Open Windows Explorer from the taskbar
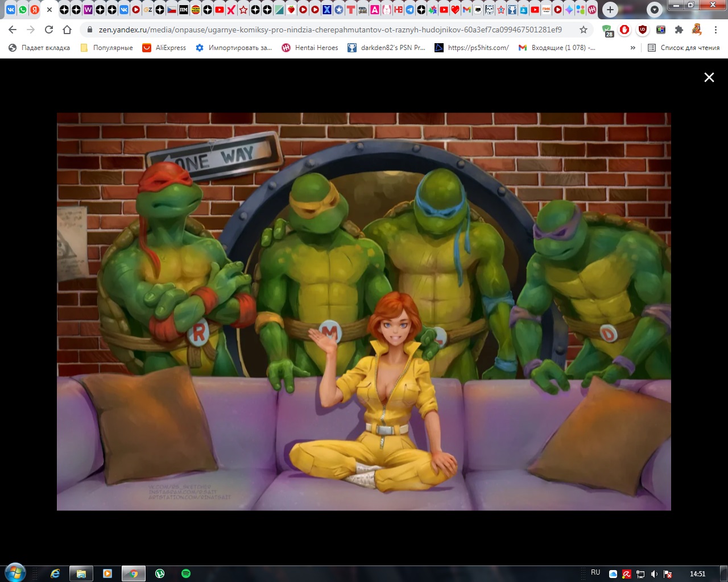Image resolution: width=728 pixels, height=582 pixels. pos(81,573)
